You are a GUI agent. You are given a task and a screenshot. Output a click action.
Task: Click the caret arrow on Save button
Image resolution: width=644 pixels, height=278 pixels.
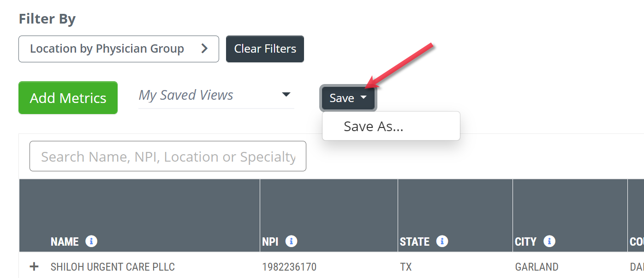(364, 98)
